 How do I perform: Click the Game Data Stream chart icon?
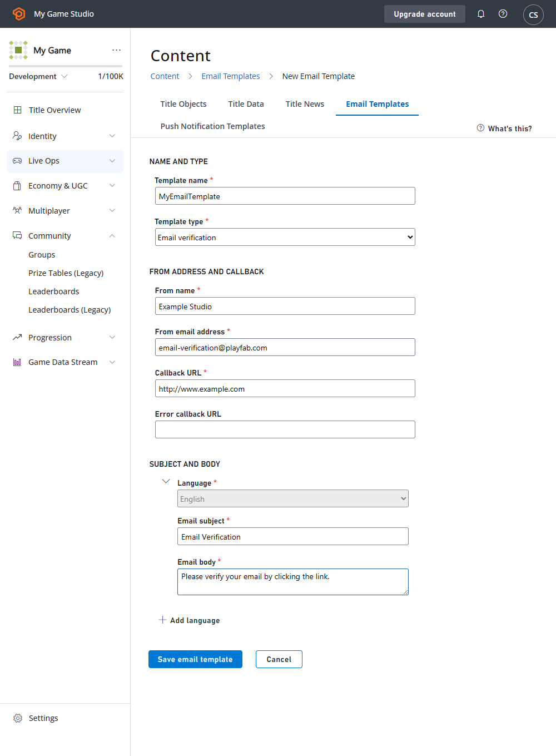tap(17, 362)
